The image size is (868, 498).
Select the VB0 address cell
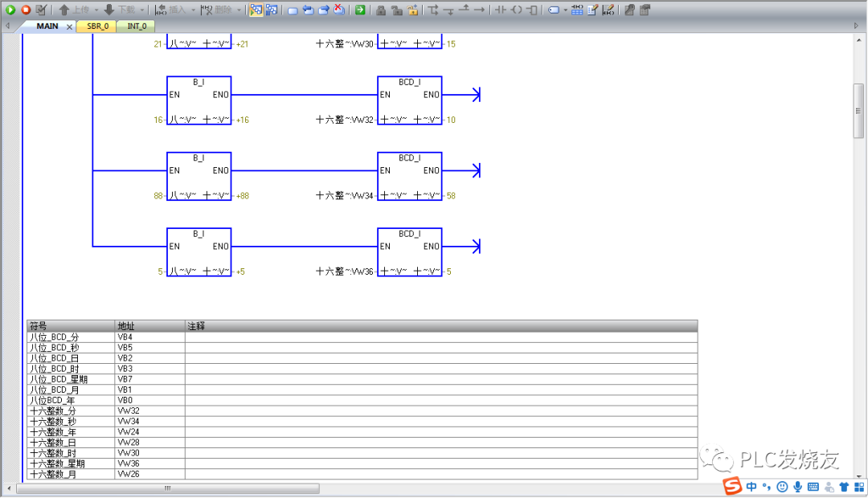pos(149,400)
